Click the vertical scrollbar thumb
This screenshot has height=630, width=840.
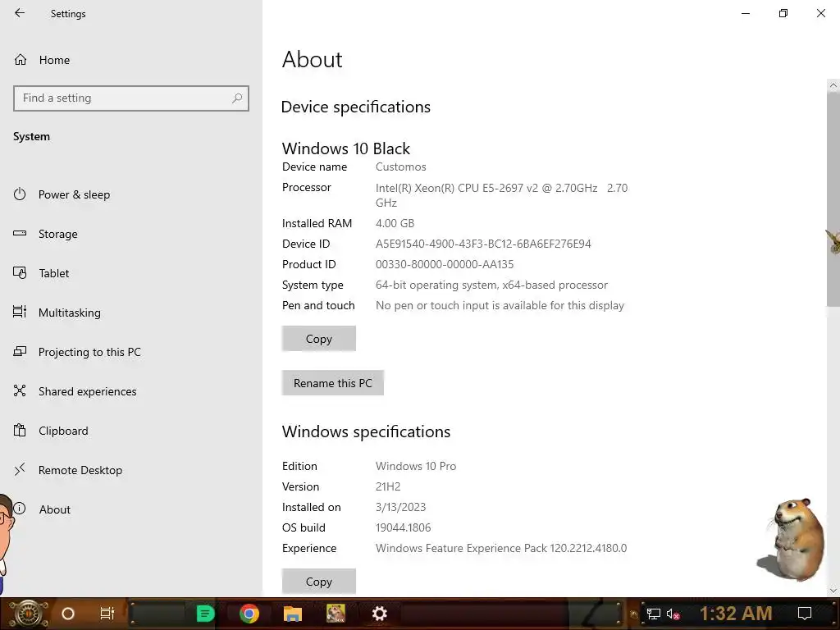pyautogui.click(x=833, y=199)
